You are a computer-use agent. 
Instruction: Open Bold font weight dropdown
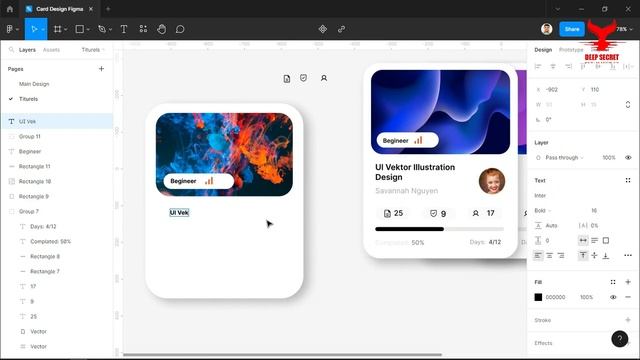tap(542, 211)
